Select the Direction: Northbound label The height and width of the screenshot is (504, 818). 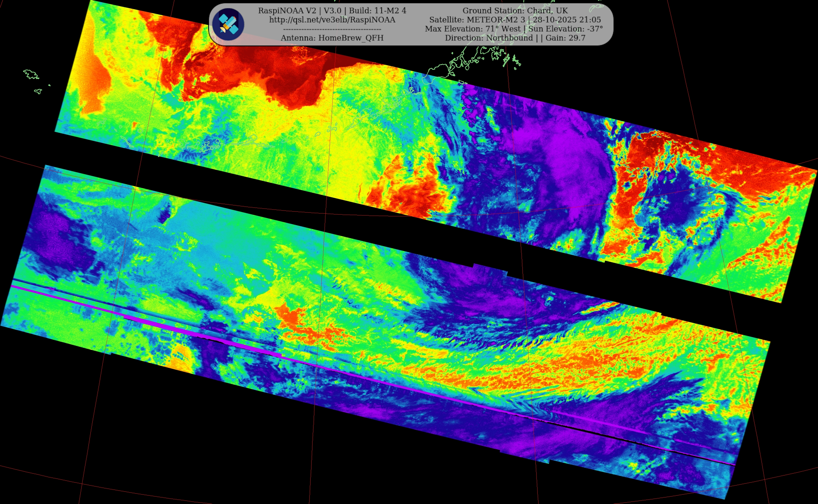[x=489, y=38]
